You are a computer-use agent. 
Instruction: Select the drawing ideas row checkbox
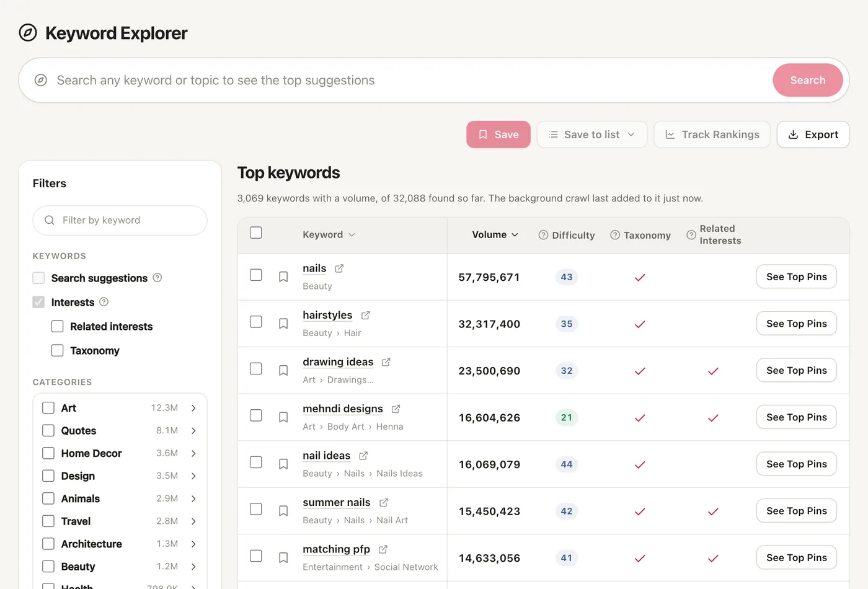pyautogui.click(x=256, y=368)
